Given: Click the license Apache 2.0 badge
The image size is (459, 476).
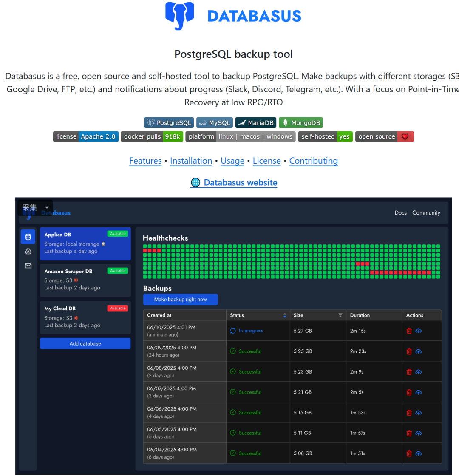Looking at the screenshot, I should tap(86, 136).
